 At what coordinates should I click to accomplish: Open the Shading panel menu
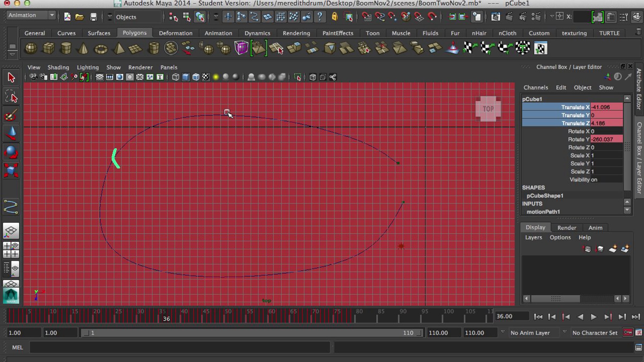[58, 67]
